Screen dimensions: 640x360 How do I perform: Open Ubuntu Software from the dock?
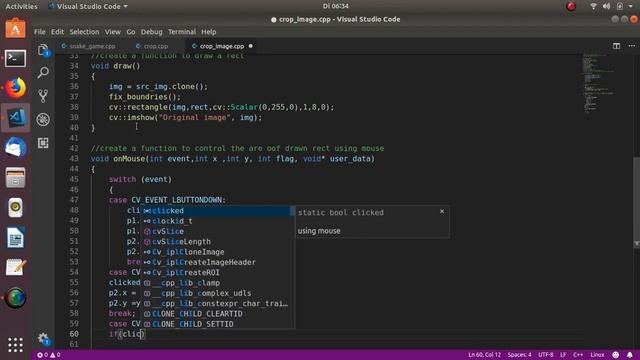[x=16, y=29]
